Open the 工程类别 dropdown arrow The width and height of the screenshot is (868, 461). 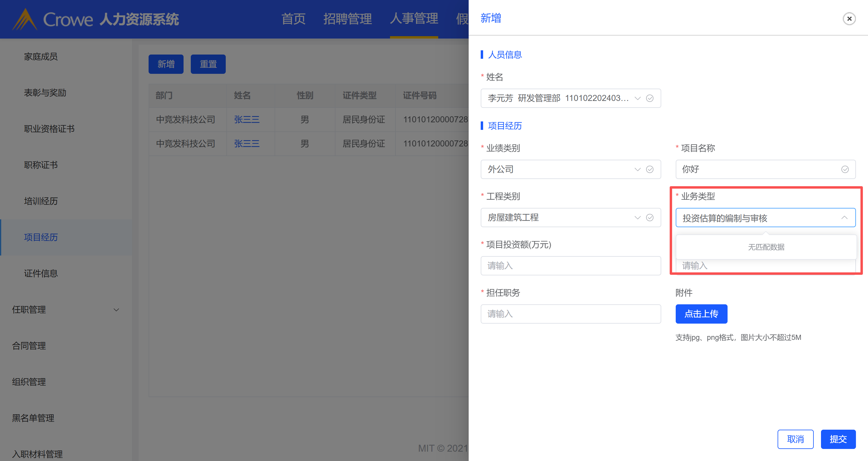pos(637,217)
